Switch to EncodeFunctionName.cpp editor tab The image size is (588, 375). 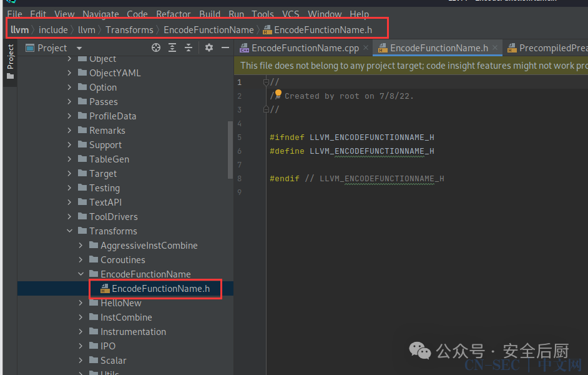tap(305, 48)
